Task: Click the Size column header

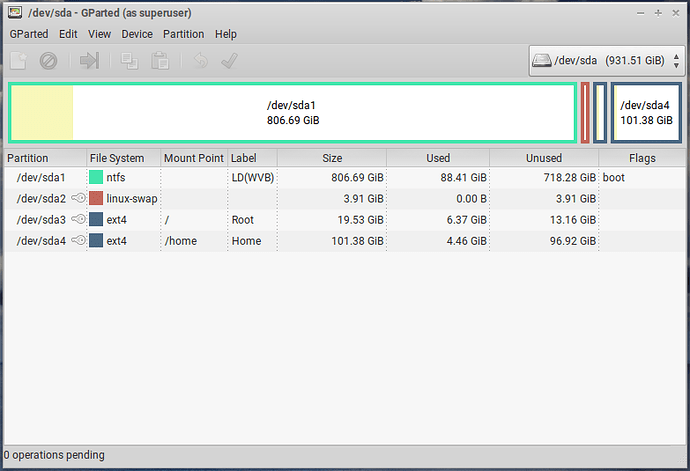Action: click(x=332, y=158)
